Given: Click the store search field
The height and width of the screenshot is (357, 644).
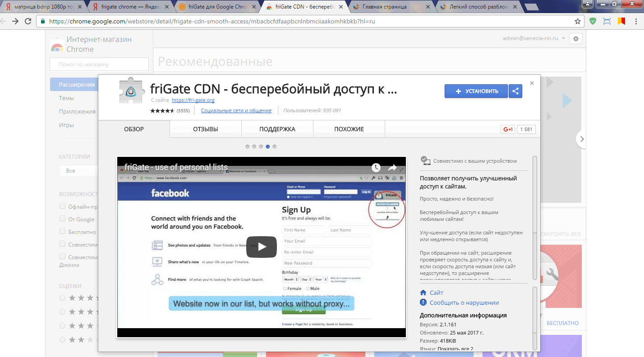Looking at the screenshot, I should point(99,64).
